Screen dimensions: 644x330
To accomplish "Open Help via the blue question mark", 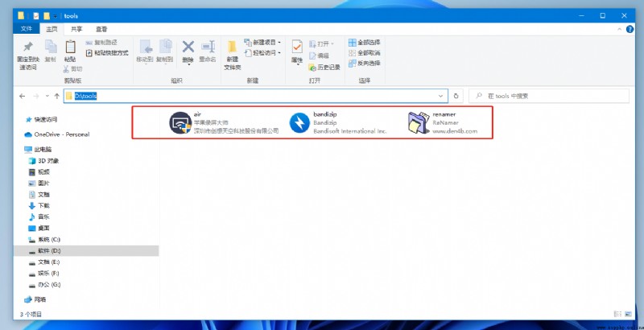I will (x=630, y=29).
